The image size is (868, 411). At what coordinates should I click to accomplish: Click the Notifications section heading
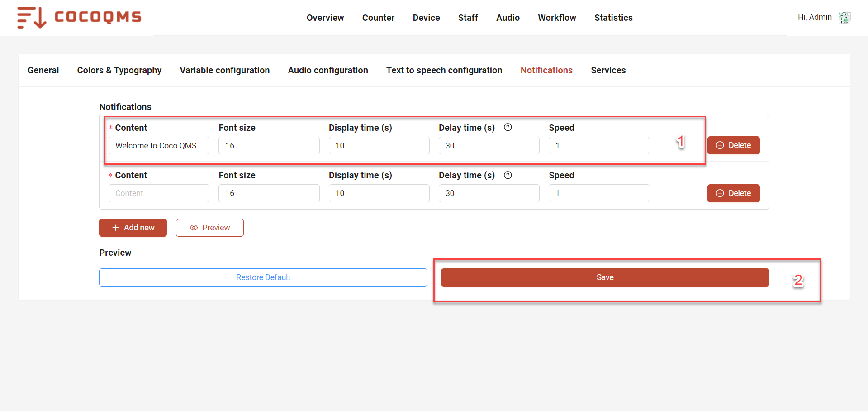[125, 107]
